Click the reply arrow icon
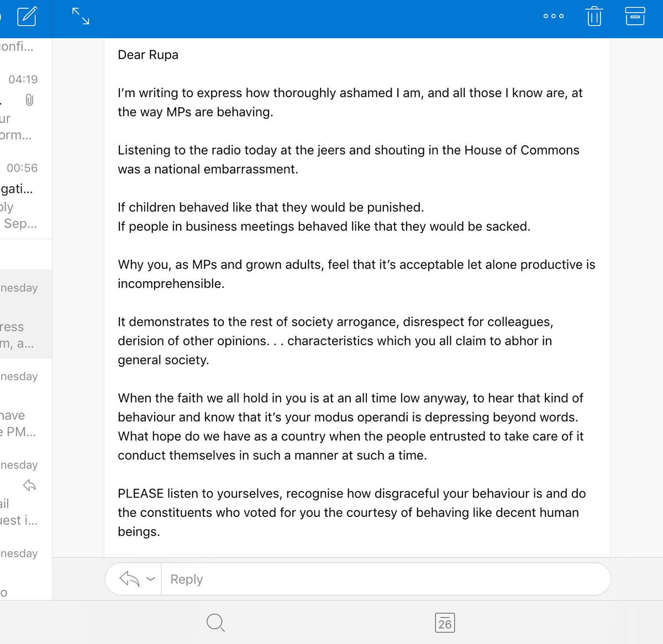This screenshot has width=663, height=644. point(129,579)
